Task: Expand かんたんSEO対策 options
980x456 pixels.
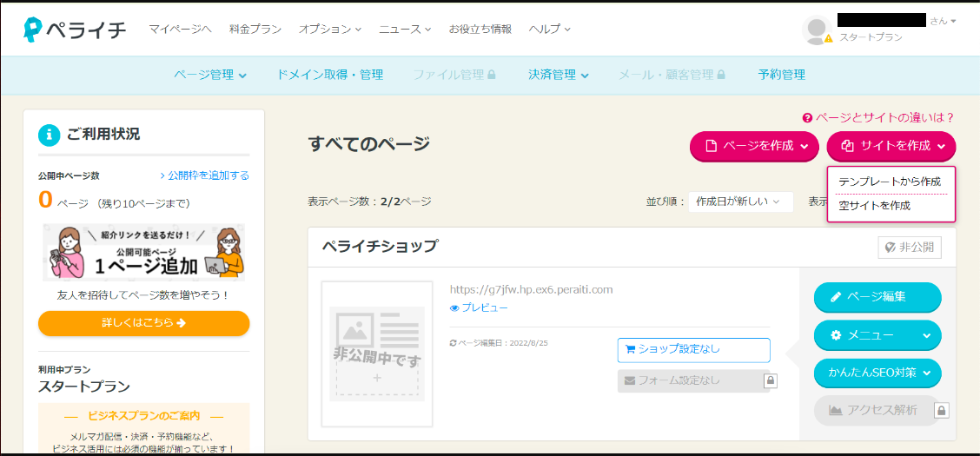Action: tap(877, 373)
